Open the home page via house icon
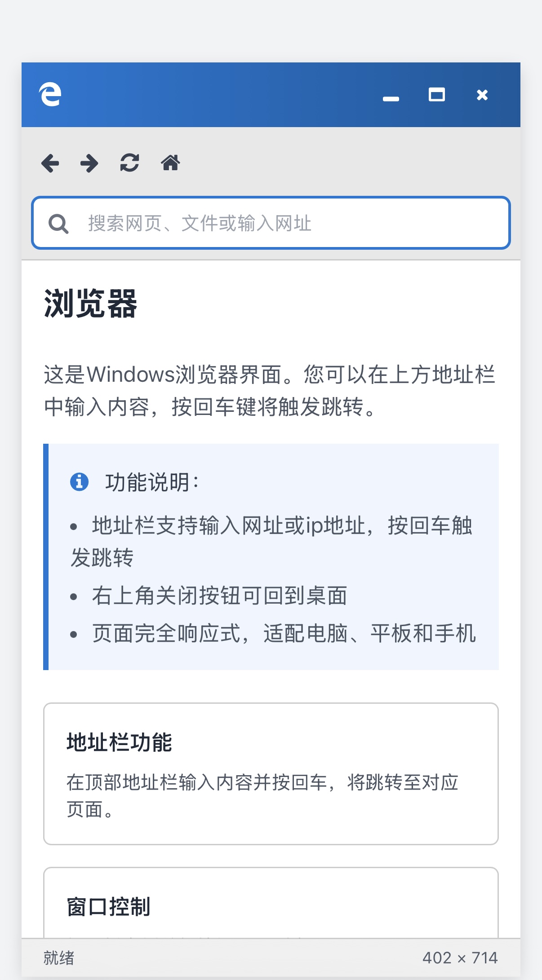Viewport: 542px width, 980px height. [170, 163]
